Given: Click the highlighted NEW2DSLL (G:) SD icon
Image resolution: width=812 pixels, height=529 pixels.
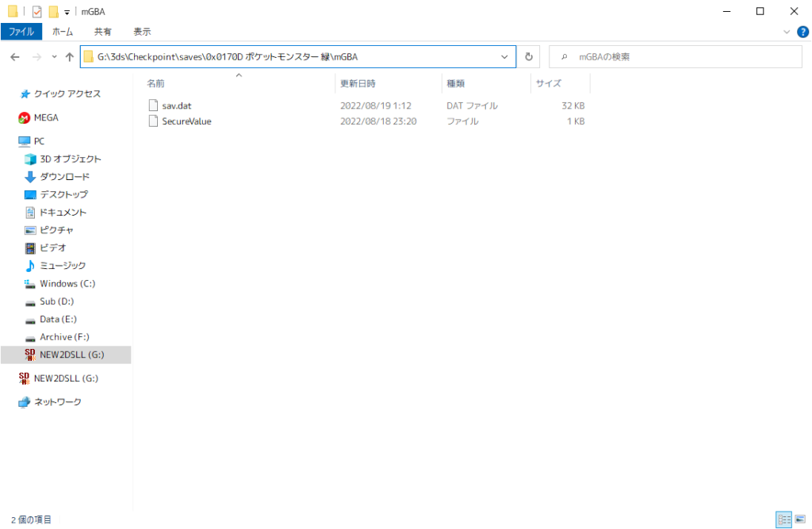Looking at the screenshot, I should coord(30,355).
